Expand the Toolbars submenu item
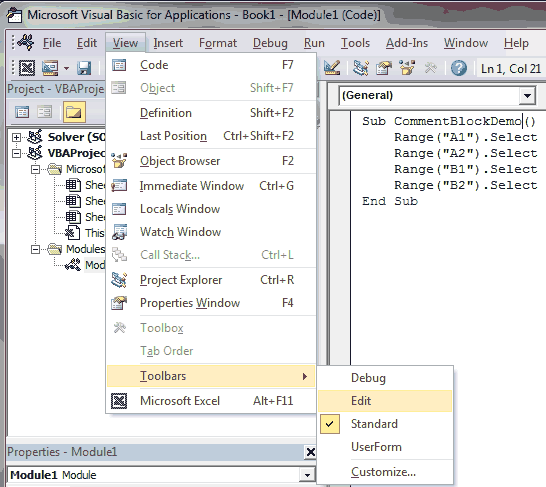Image resolution: width=546 pixels, height=487 pixels. tap(211, 376)
